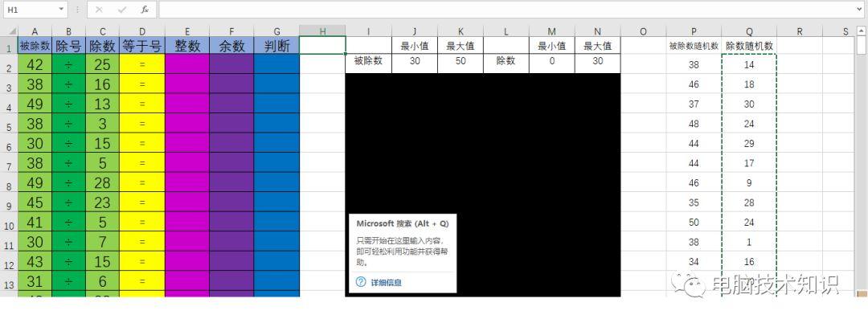Select column Q header
The height and width of the screenshot is (323, 868).
tap(749, 32)
